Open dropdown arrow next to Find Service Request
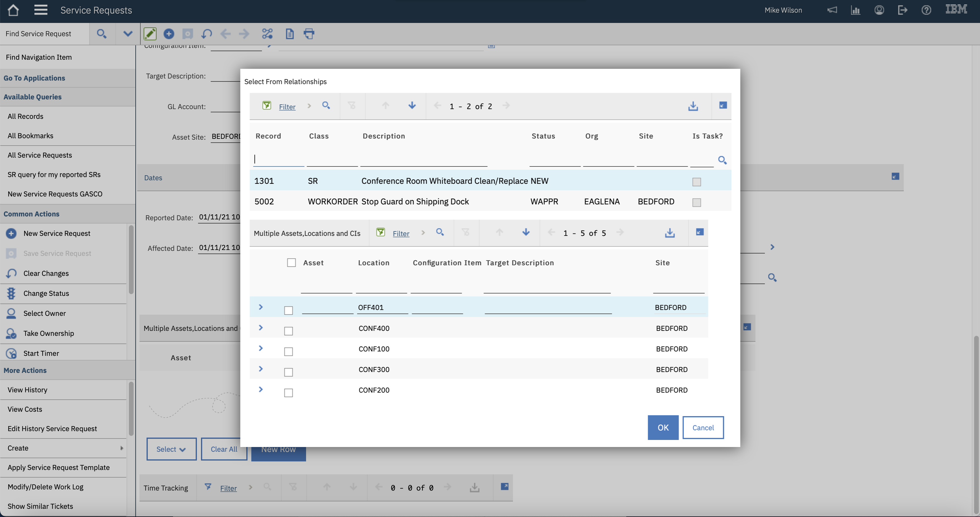This screenshot has height=517, width=980. click(128, 34)
